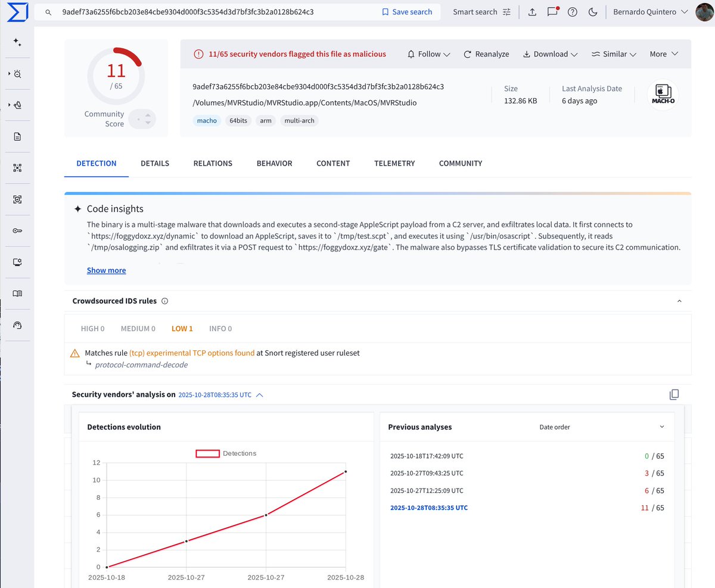Click the macho tag
Viewport: 715px width, 588px height.
point(207,120)
